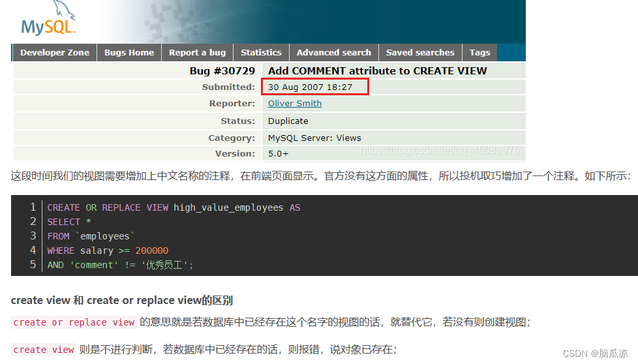Click code line 'FROM `employees`'
The image size is (638, 364).
[91, 236]
